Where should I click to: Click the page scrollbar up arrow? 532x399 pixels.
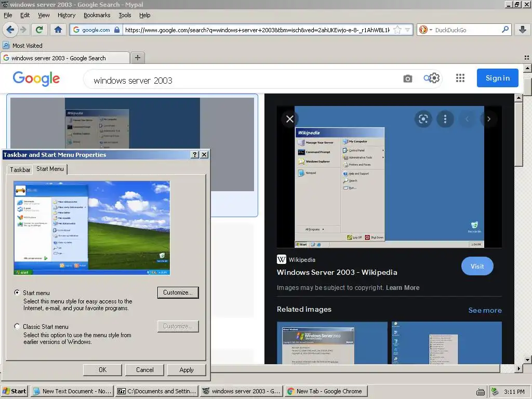click(x=527, y=68)
